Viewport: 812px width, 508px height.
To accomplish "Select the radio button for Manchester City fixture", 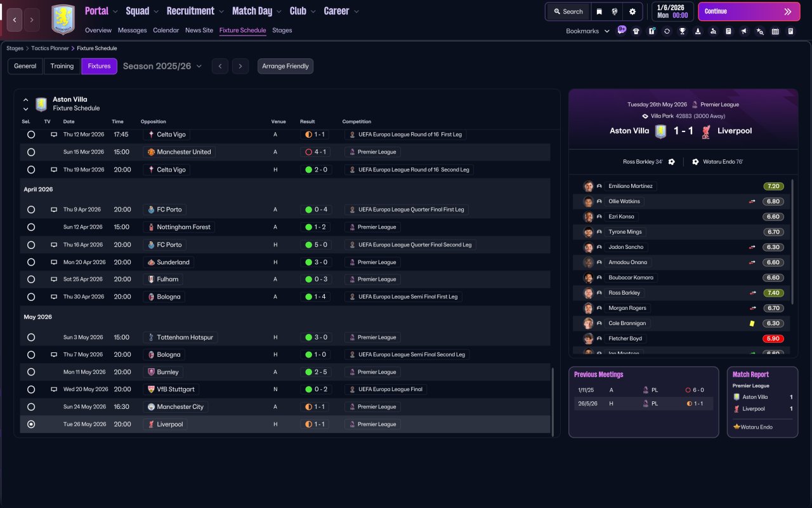I will pyautogui.click(x=31, y=407).
